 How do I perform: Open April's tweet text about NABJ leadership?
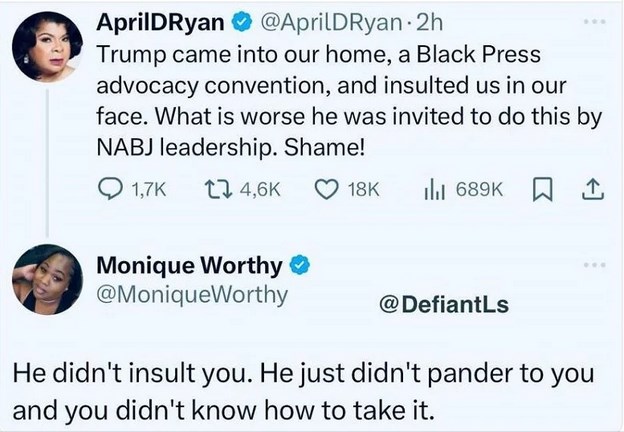pyautogui.click(x=350, y=100)
